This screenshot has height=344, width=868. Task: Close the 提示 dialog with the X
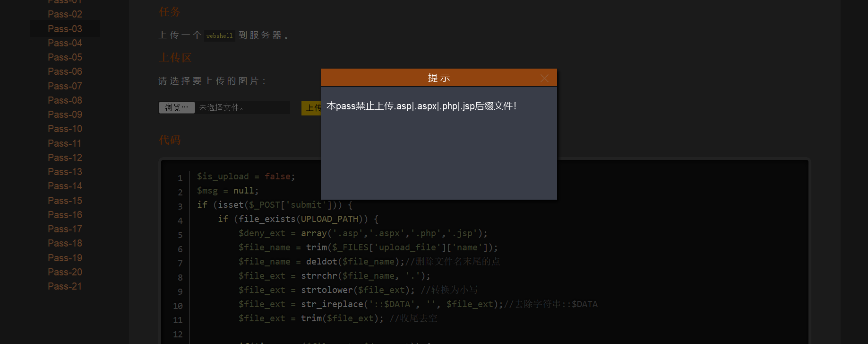click(544, 78)
